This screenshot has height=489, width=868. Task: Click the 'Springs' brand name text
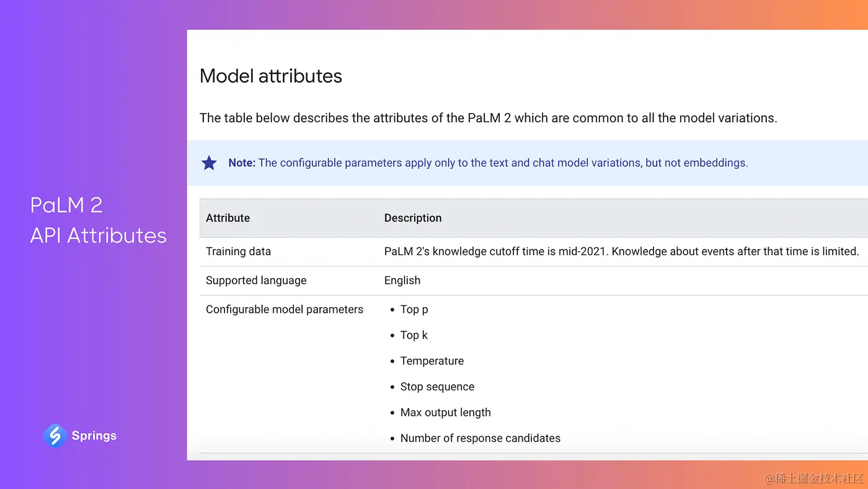pos(94,436)
